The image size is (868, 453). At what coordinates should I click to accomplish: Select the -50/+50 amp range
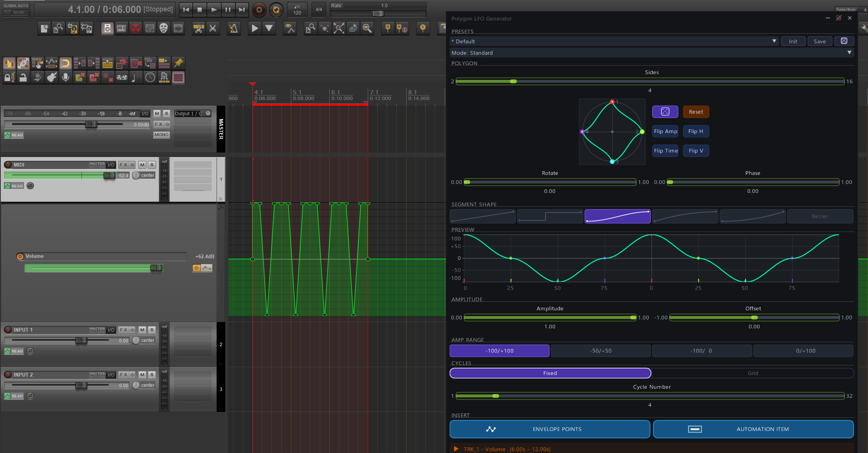[601, 351]
